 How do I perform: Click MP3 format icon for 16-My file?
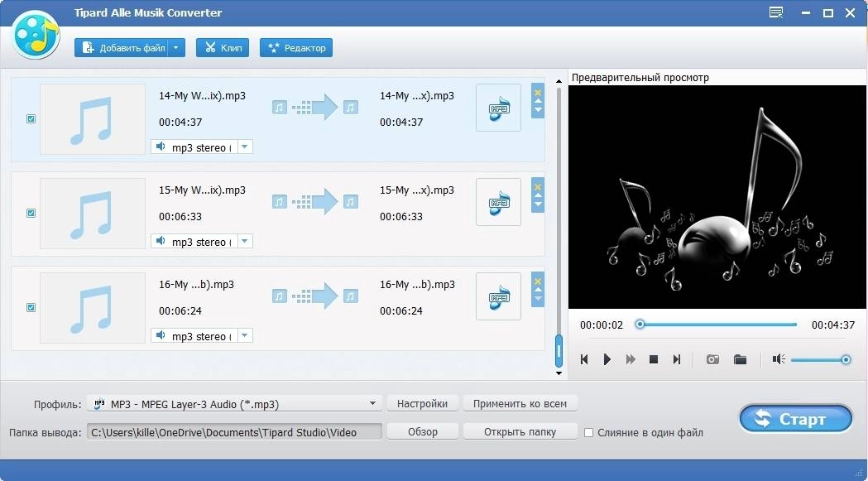click(498, 296)
